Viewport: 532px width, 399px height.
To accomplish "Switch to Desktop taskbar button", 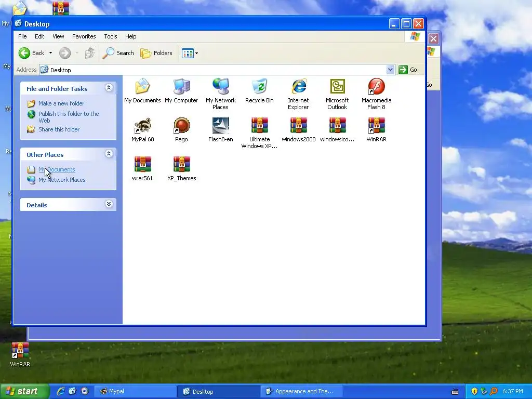I will pos(219,392).
